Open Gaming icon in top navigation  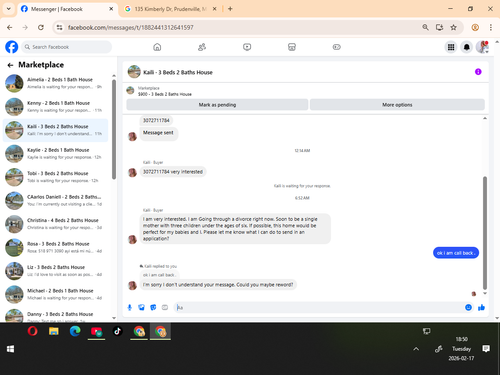coord(337,47)
